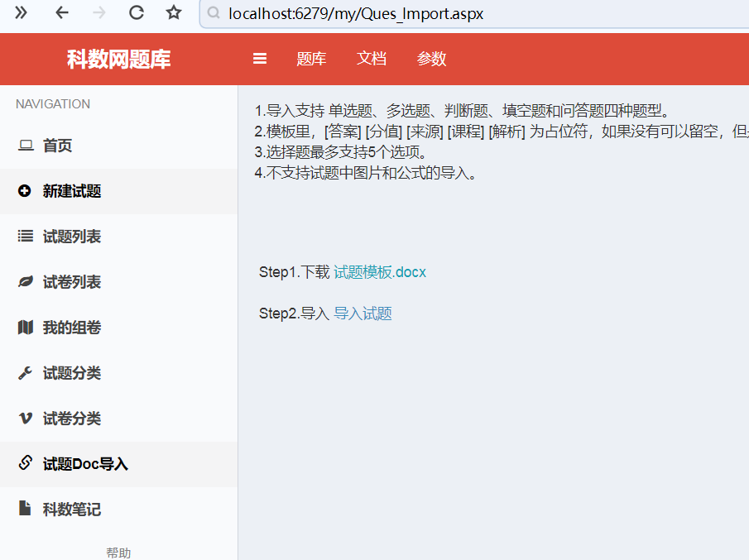
Task: Open the 题库 menu item
Action: pos(312,58)
